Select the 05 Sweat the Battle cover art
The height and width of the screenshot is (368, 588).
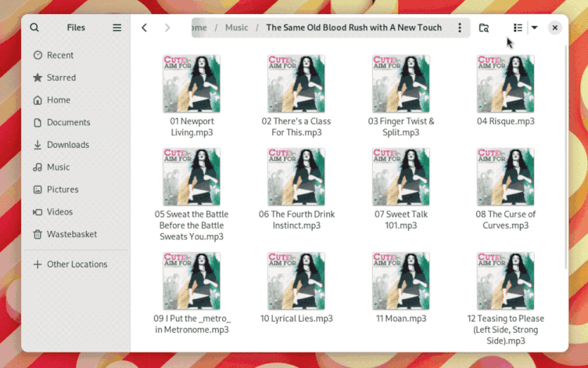191,177
